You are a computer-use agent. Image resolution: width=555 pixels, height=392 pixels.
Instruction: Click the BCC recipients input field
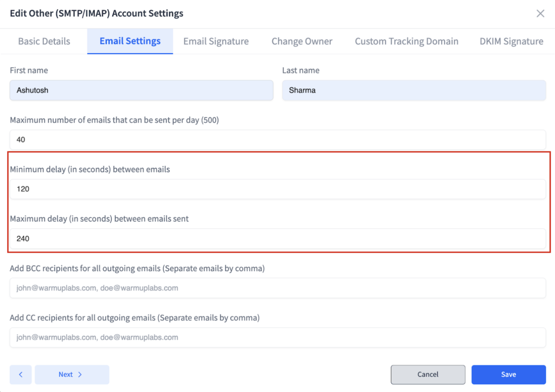[x=277, y=288]
